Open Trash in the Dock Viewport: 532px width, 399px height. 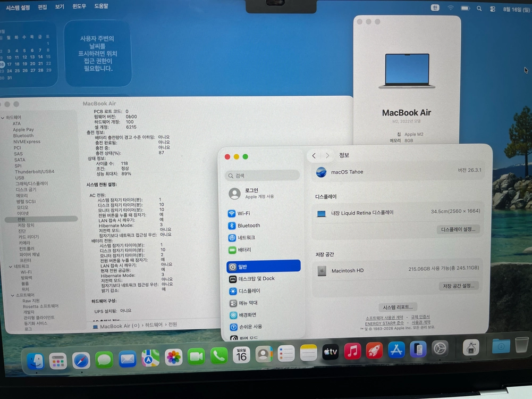522,345
